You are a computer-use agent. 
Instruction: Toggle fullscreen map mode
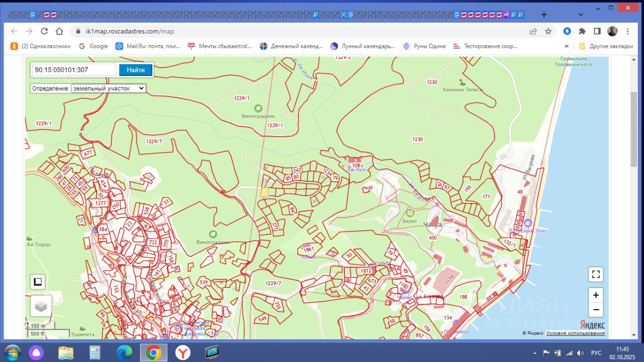(x=596, y=275)
